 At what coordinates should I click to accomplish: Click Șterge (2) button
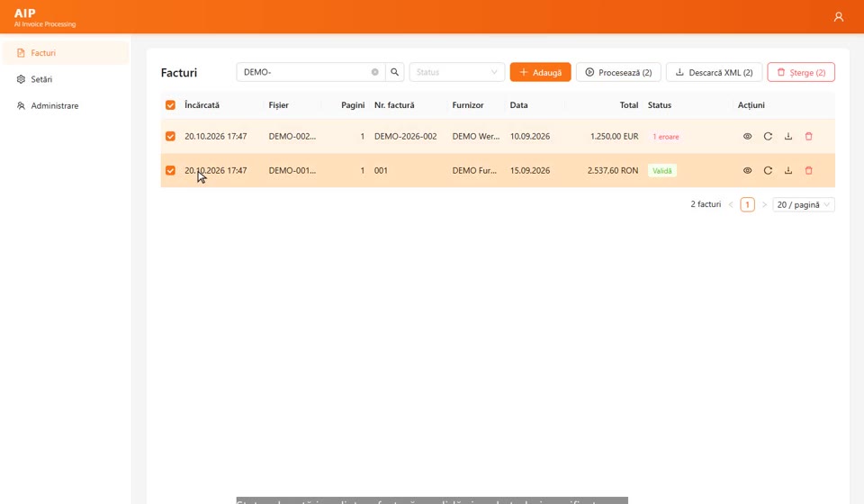click(x=801, y=72)
